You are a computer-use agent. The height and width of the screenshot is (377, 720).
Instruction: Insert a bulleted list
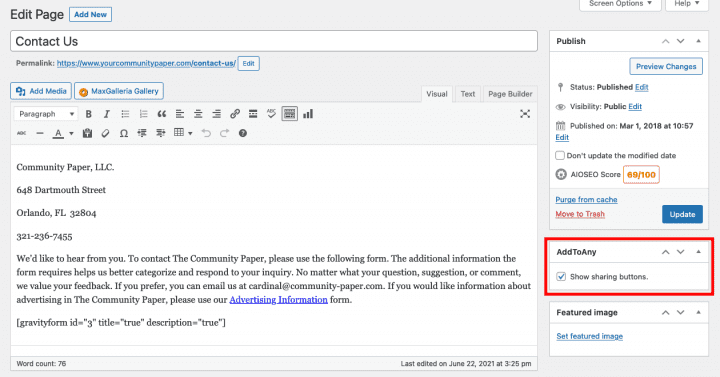coord(125,114)
